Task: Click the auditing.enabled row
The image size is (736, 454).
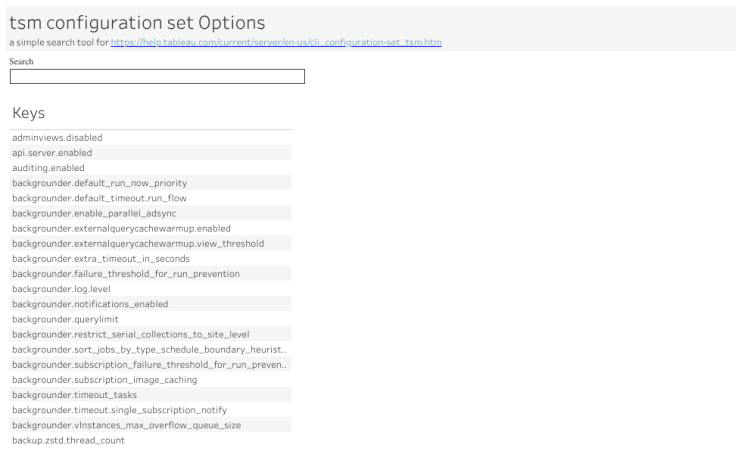Action: coord(48,168)
